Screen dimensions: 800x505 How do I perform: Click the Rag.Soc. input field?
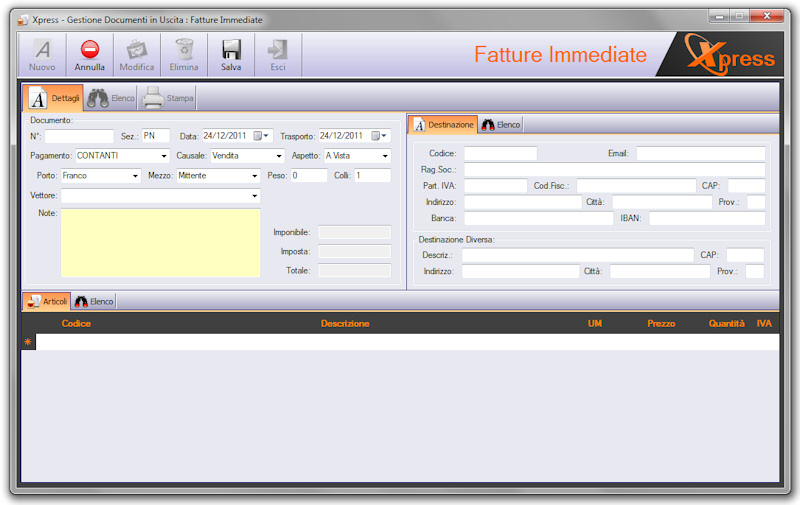613,170
